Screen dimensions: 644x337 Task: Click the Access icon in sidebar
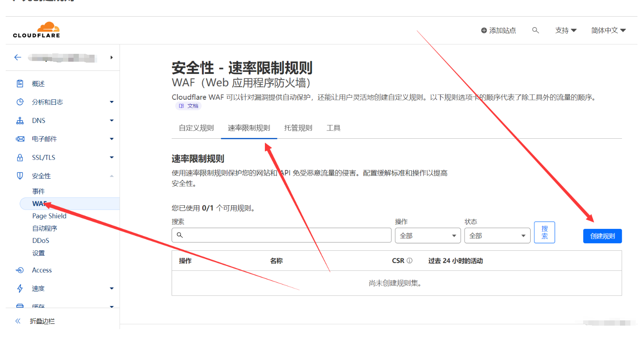click(x=20, y=270)
